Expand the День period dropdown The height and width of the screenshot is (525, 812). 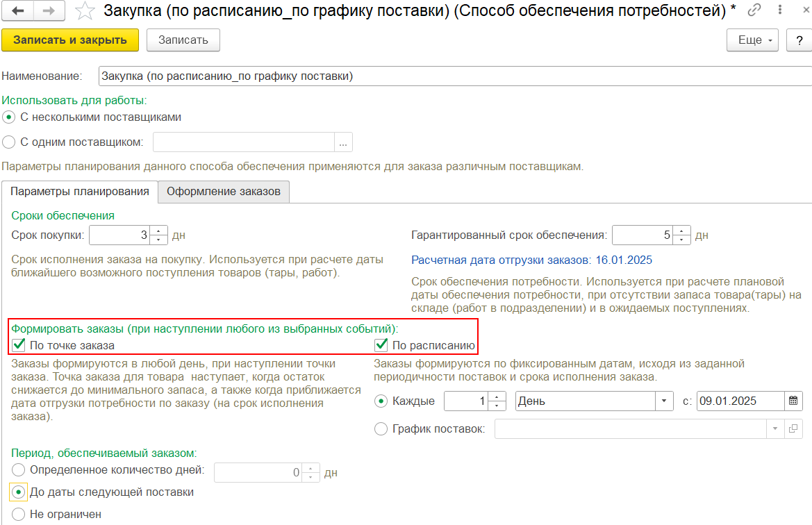click(x=664, y=401)
